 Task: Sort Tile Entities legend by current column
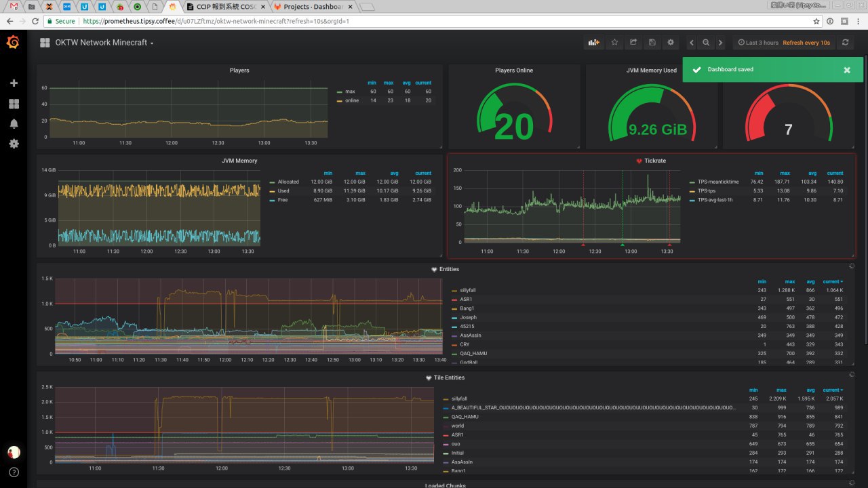click(x=833, y=390)
